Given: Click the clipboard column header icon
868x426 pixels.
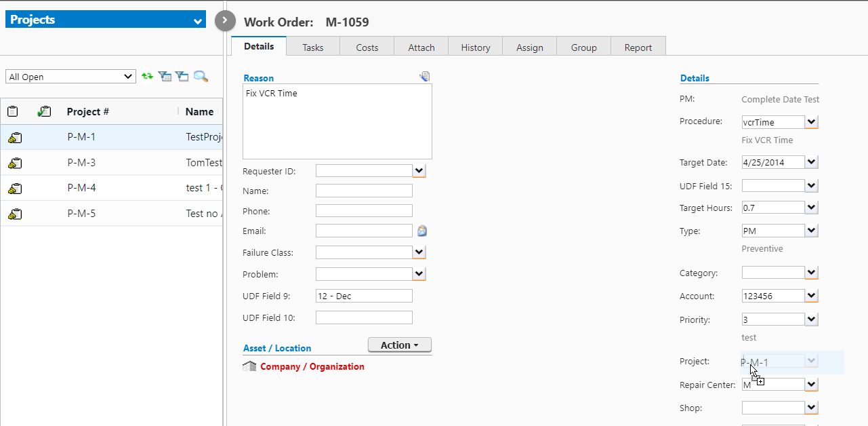Looking at the screenshot, I should (x=13, y=111).
